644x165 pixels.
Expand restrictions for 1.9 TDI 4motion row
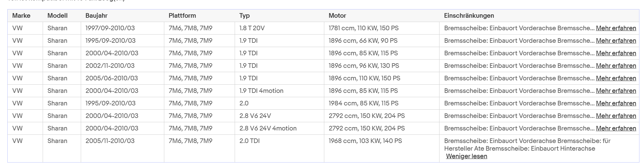616,91
